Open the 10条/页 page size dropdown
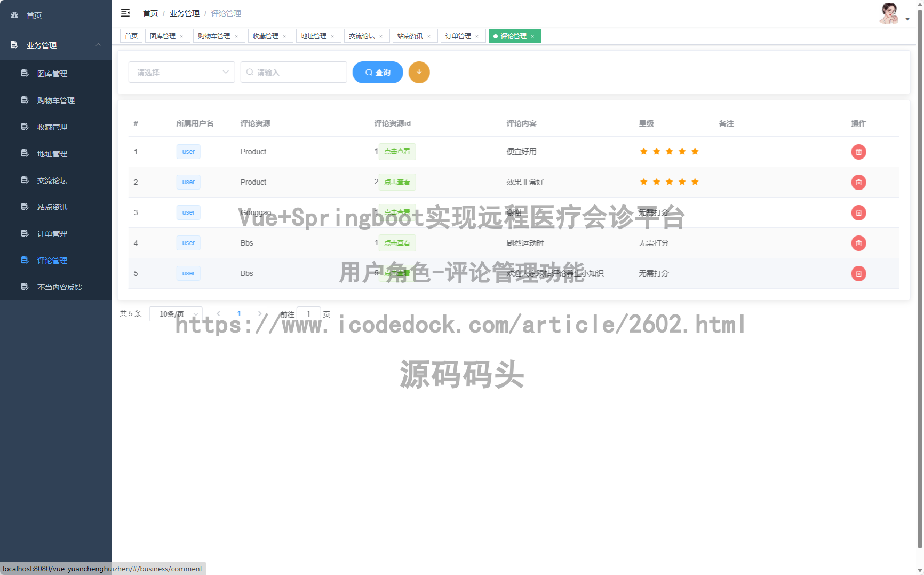Screen dimensions: 924x575 point(176,314)
